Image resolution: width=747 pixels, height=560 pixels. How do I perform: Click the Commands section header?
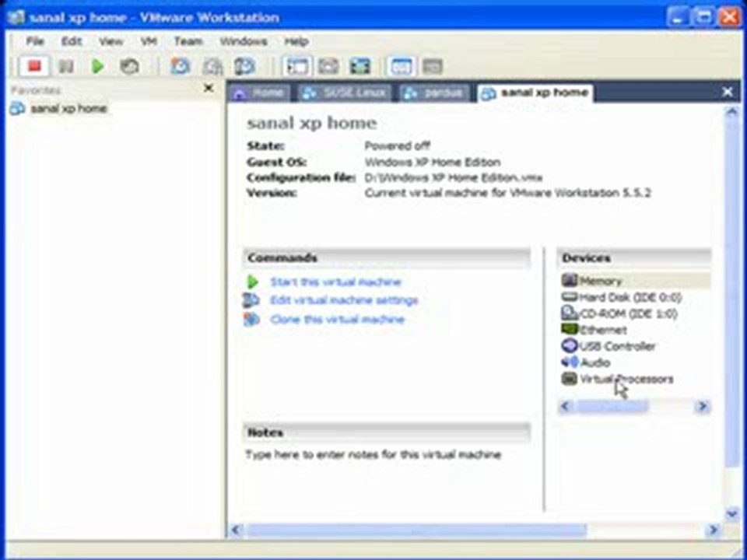pyautogui.click(x=387, y=257)
